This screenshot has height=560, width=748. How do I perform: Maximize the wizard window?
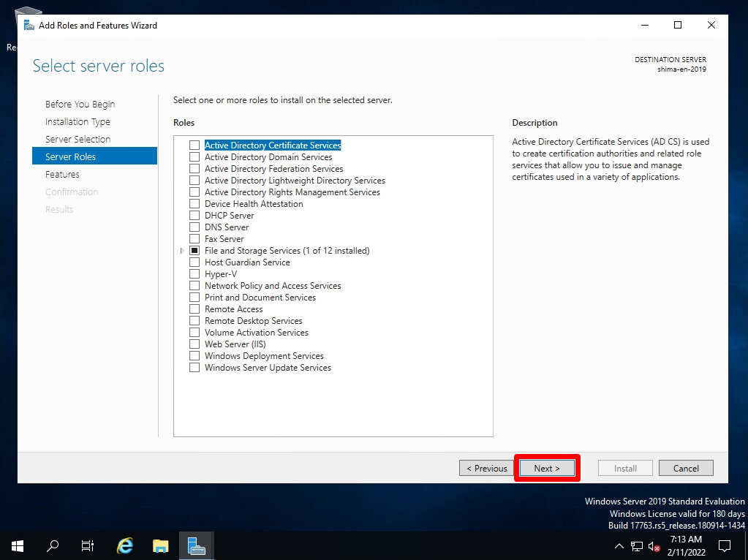(677, 25)
